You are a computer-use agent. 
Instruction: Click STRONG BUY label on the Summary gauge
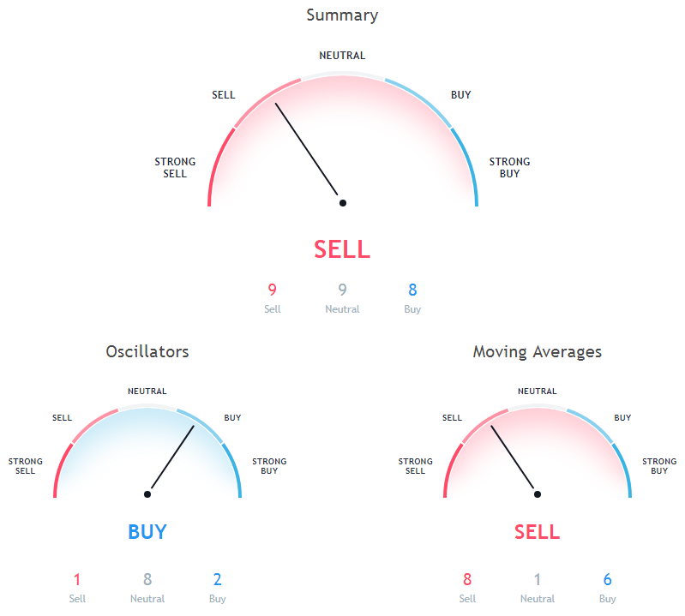point(509,167)
